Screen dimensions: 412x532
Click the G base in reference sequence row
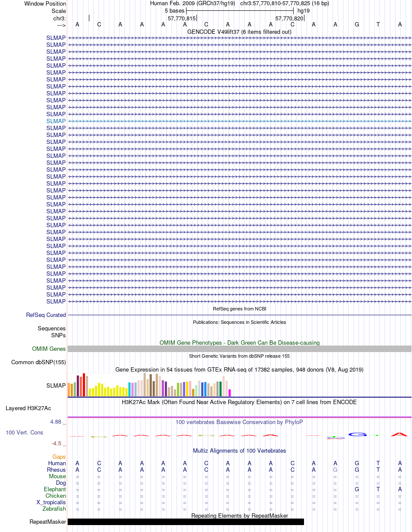point(357,25)
